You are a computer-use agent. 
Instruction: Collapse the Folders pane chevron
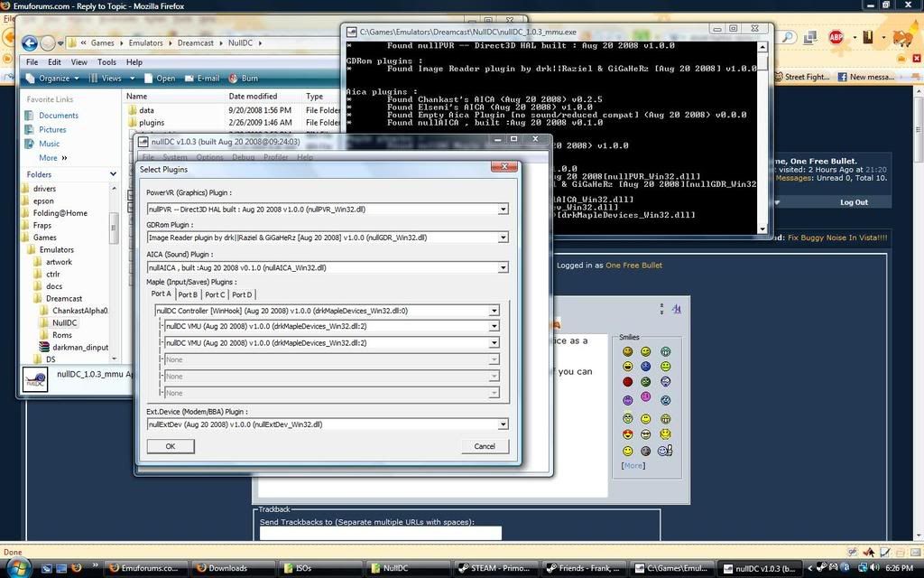113,174
